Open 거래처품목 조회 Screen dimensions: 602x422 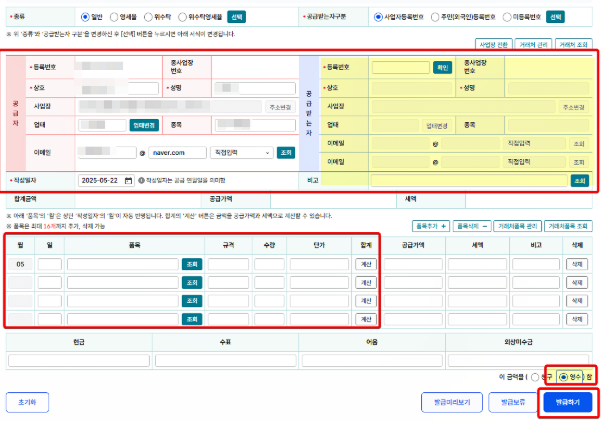click(x=568, y=226)
